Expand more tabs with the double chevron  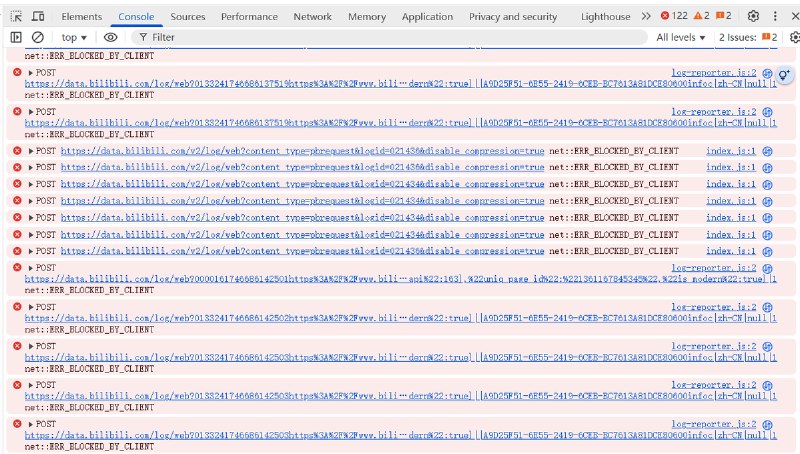click(646, 17)
